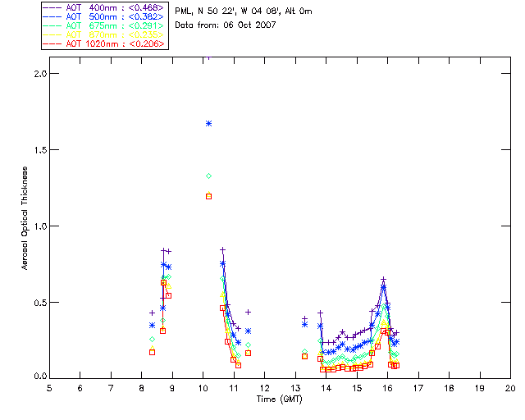Viewport: 525px width, 420px height.
Task: Select the red 1020nm square near 1.2
Action: pos(208,197)
